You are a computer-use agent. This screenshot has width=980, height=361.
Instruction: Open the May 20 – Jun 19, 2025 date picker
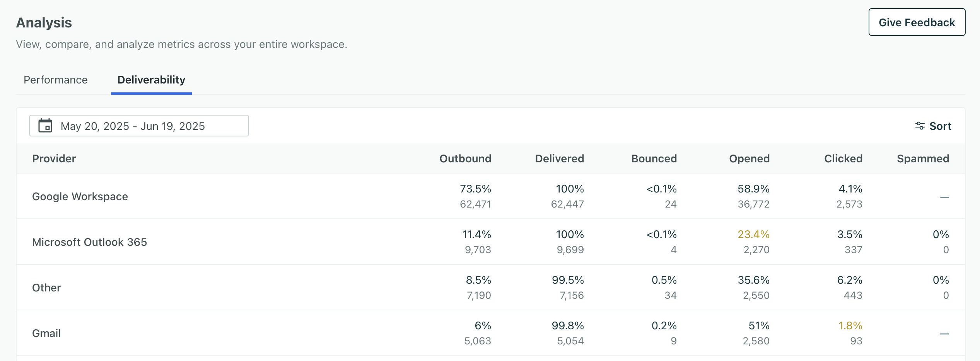point(139,126)
